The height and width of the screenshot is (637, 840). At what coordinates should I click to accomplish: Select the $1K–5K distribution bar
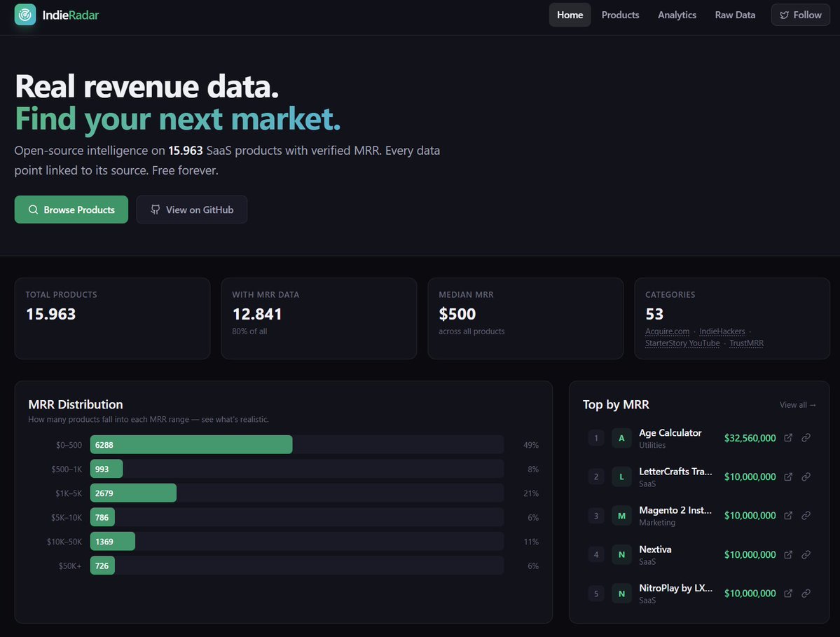133,493
